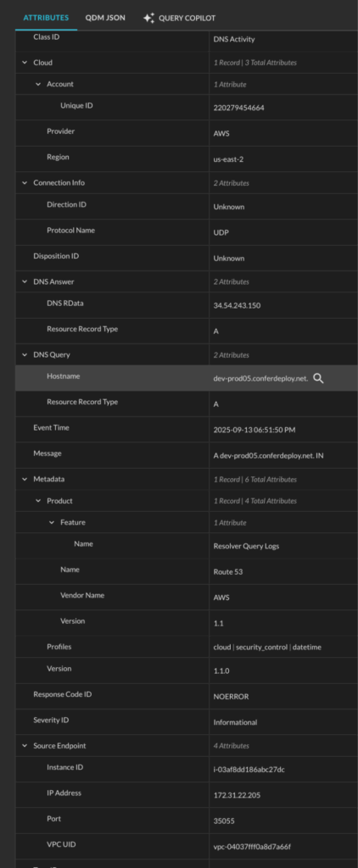Collapse the Metadata section
This screenshot has height=868, width=358.
25,480
